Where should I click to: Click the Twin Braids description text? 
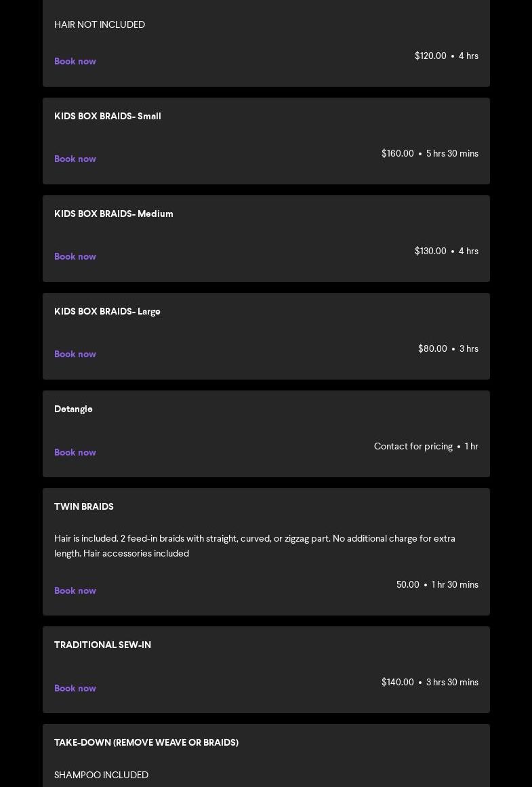pyautogui.click(x=254, y=546)
